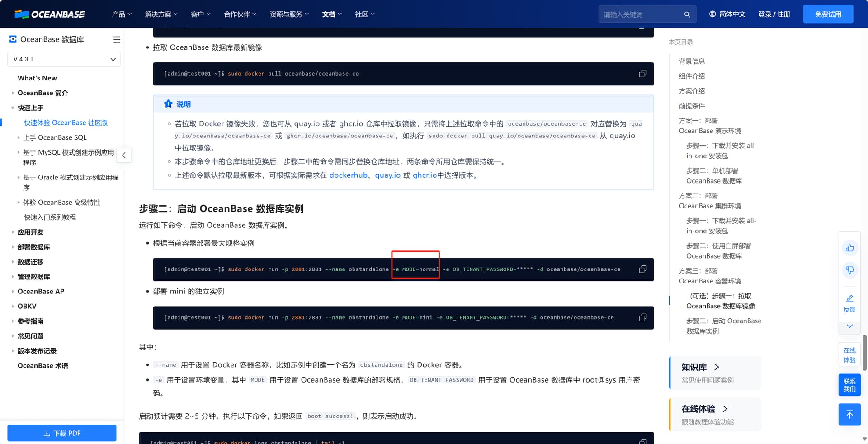
Task: Open the 合作伙伴 menu
Action: (x=240, y=14)
